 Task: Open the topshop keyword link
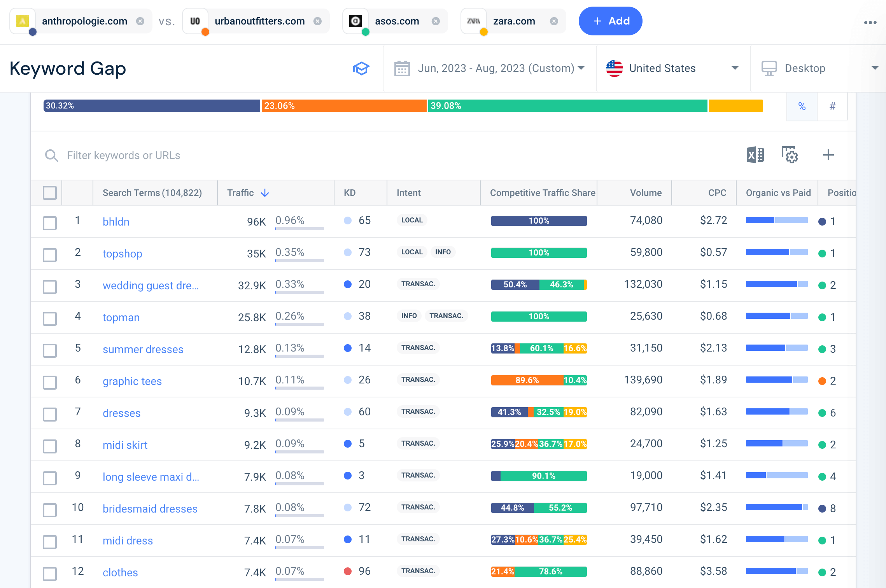pyautogui.click(x=122, y=254)
